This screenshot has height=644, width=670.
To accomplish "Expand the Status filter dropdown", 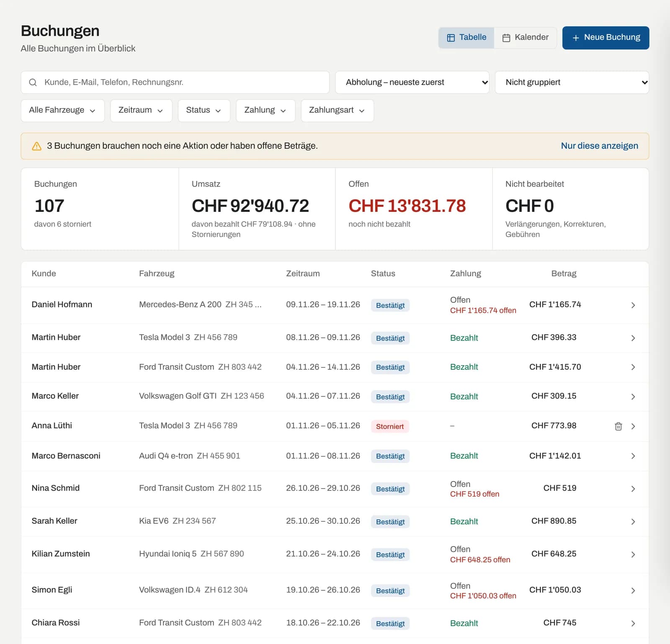I will pyautogui.click(x=204, y=111).
